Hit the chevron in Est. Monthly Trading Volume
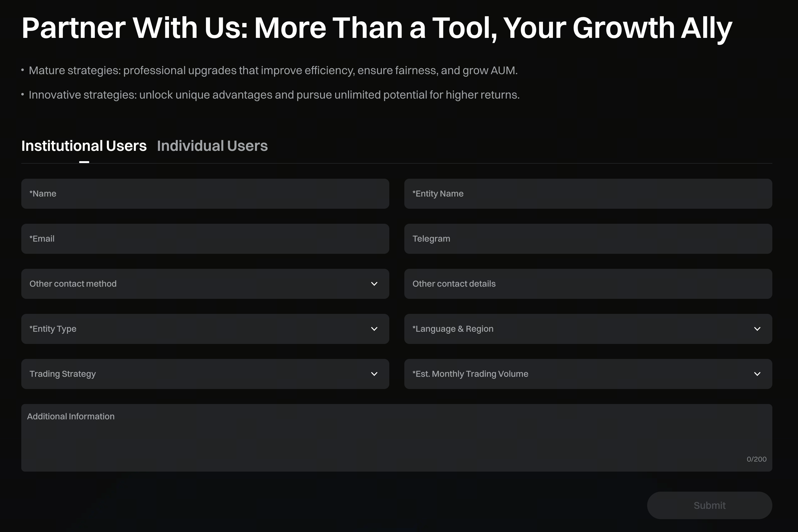 757,374
